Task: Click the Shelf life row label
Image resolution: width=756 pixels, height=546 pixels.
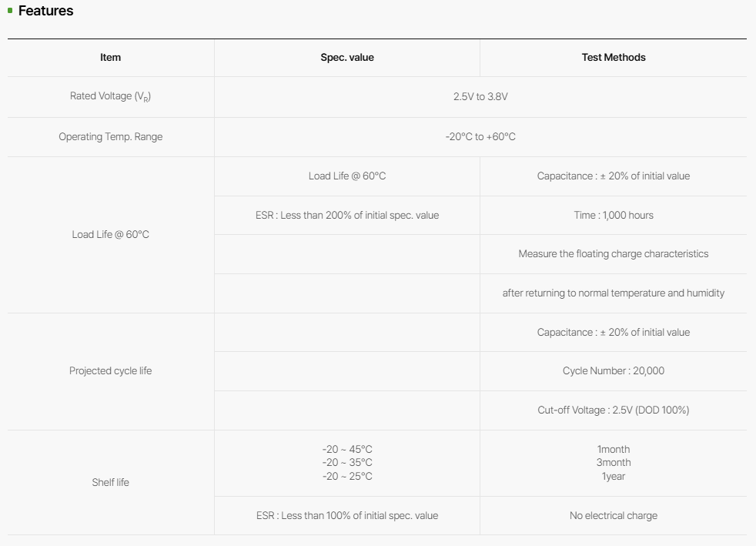Action: pyautogui.click(x=110, y=482)
